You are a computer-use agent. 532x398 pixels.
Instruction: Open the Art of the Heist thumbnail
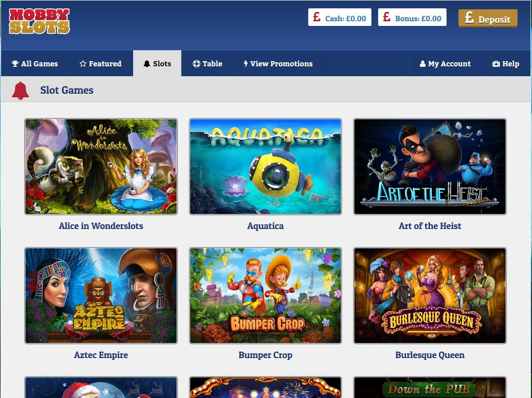point(429,166)
